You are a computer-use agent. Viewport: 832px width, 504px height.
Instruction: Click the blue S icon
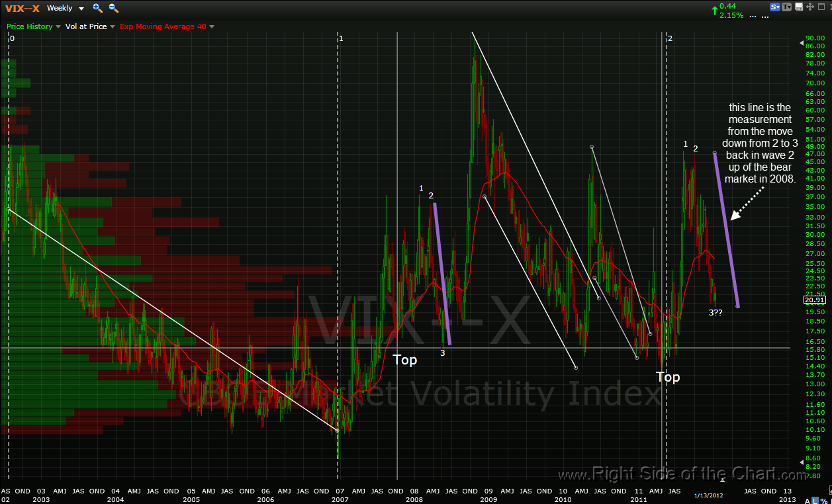coord(775,7)
